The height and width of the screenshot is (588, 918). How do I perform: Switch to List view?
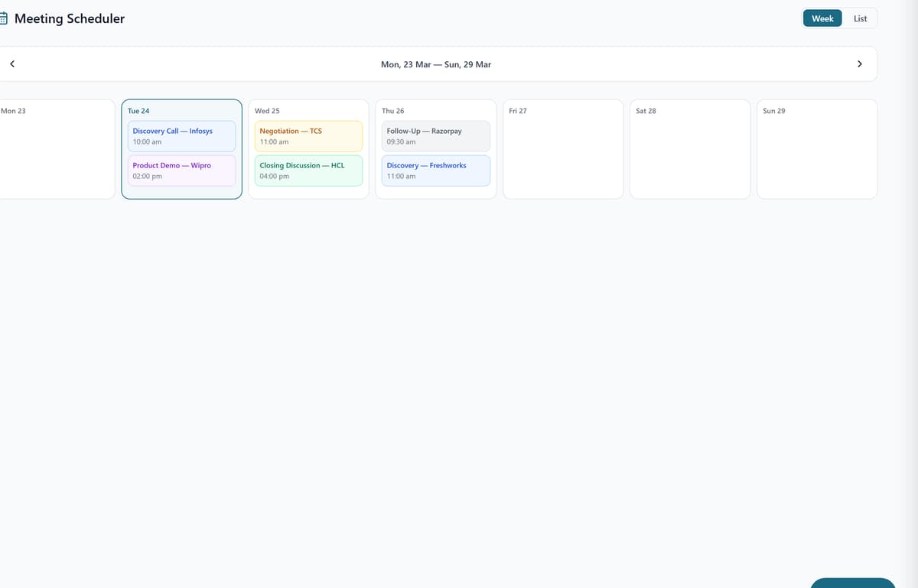coord(860,18)
